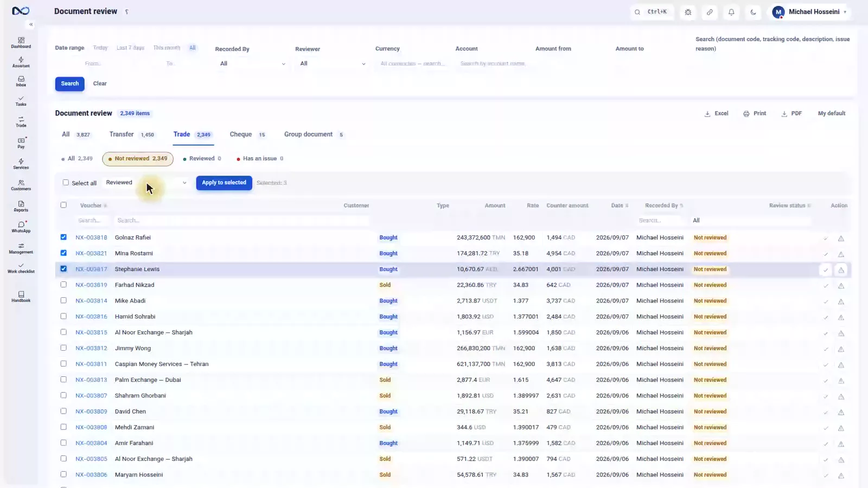Click the Account search input
Viewport: 868px width, 488px height.
(x=493, y=63)
